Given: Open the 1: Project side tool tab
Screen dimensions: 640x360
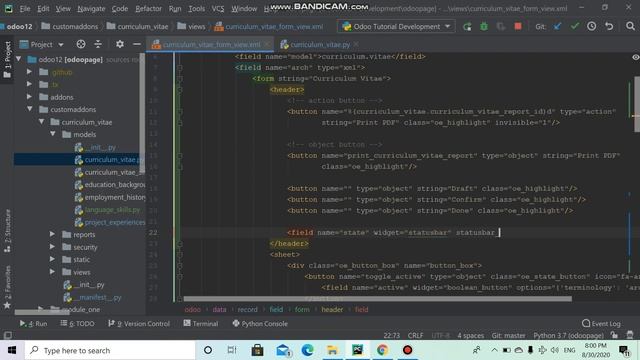Looking at the screenshot, I should pos(7,60).
